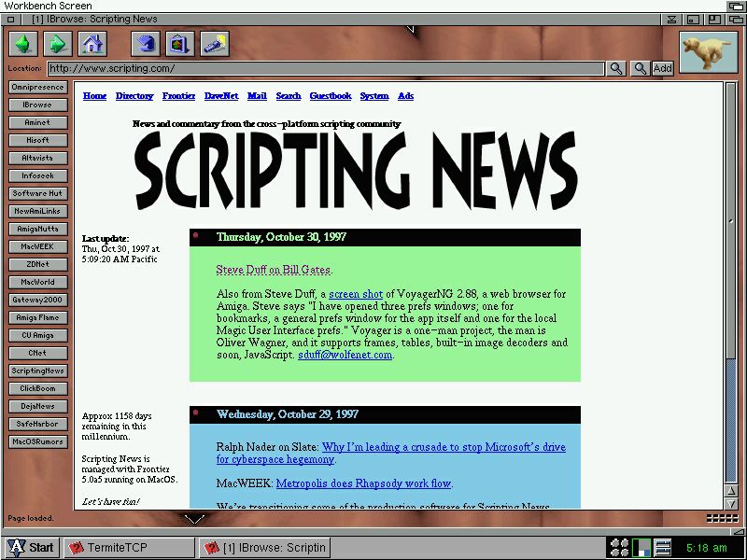This screenshot has width=747, height=560.
Task: Click the first magnifier icon beside location field
Action: pos(616,68)
